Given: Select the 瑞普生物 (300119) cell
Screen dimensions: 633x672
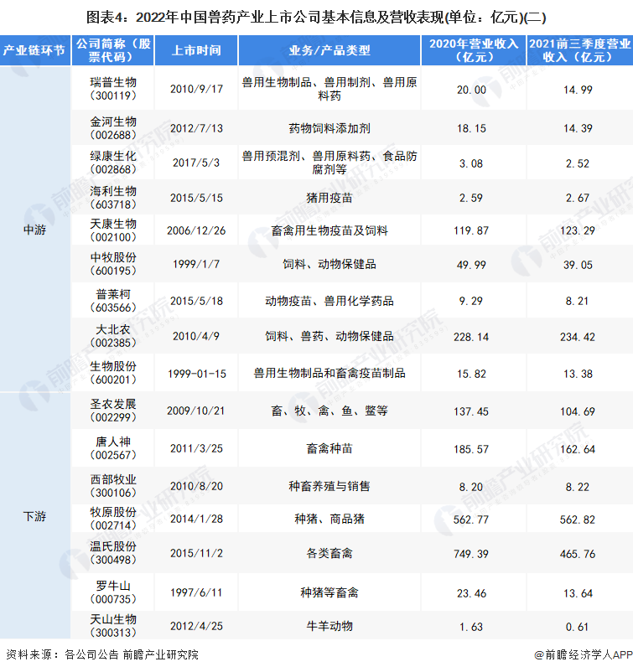Looking at the screenshot, I should [x=113, y=89].
